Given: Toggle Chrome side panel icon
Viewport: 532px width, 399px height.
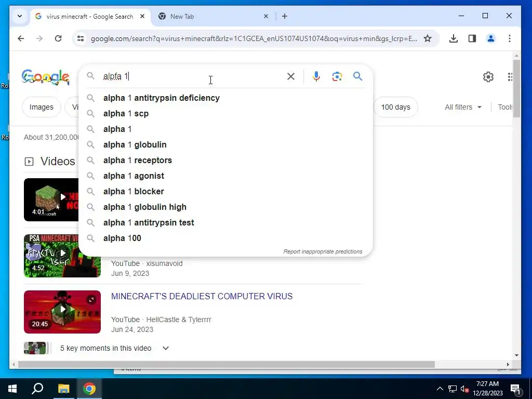Looking at the screenshot, I should [x=472, y=38].
